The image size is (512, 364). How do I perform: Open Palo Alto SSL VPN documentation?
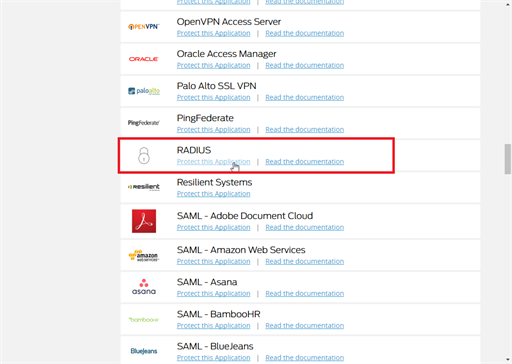point(304,97)
